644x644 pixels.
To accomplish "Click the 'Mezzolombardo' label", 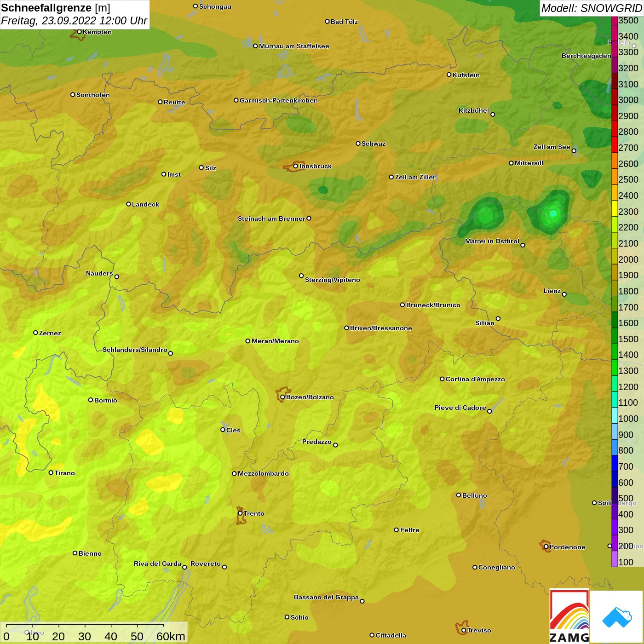I will 263,473.
